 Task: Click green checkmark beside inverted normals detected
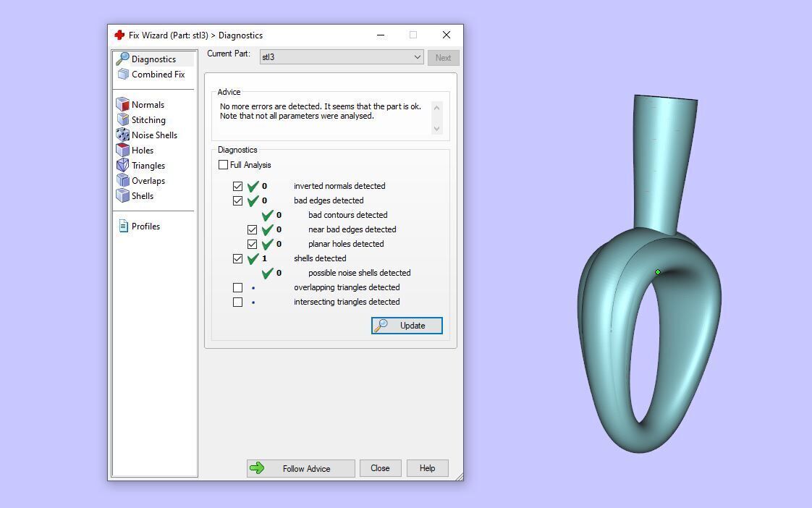[253, 186]
